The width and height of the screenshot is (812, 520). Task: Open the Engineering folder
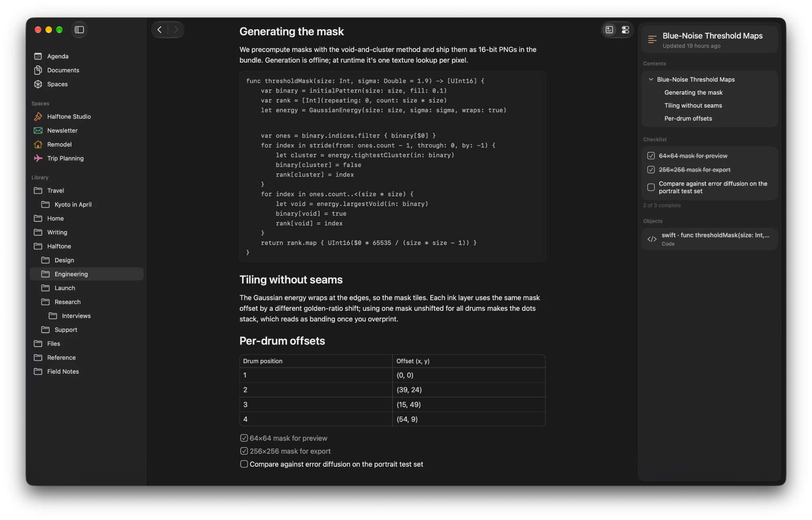(x=86, y=274)
